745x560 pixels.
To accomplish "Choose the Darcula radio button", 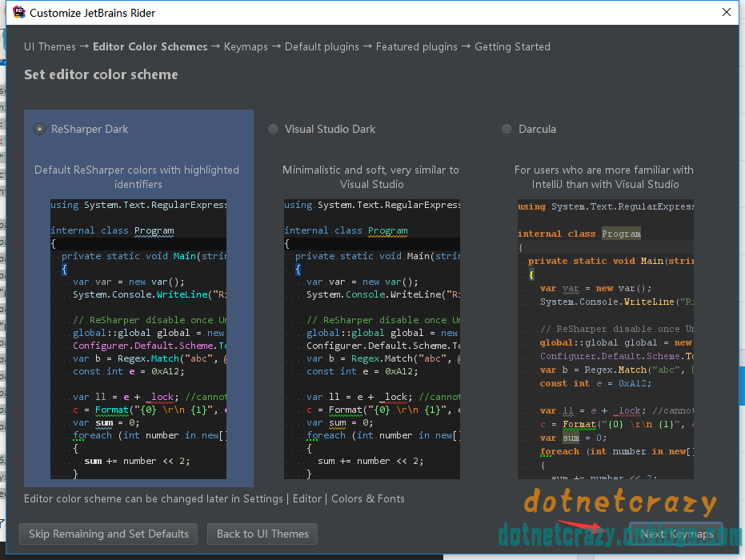I will click(x=507, y=129).
